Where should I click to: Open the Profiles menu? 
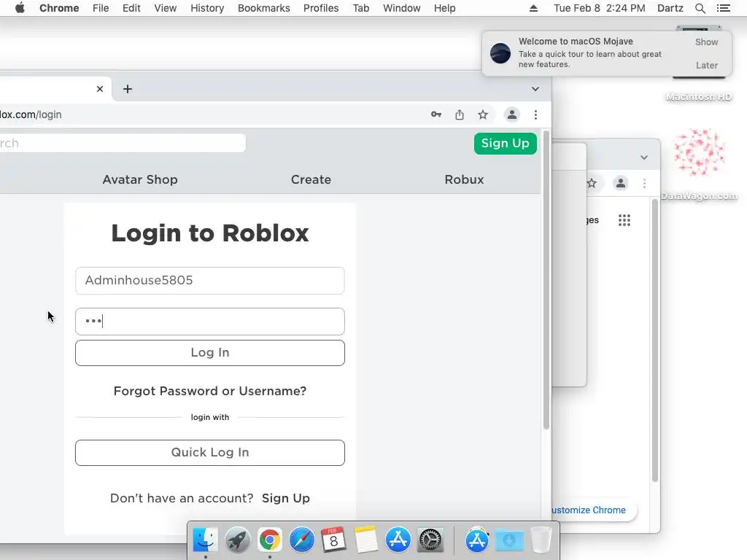point(321,8)
